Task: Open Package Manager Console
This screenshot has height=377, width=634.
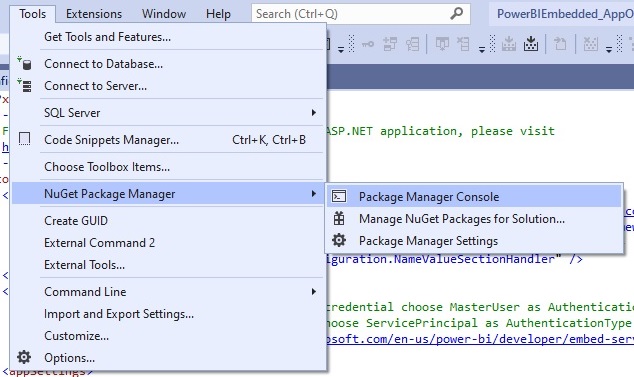Action: click(474, 197)
